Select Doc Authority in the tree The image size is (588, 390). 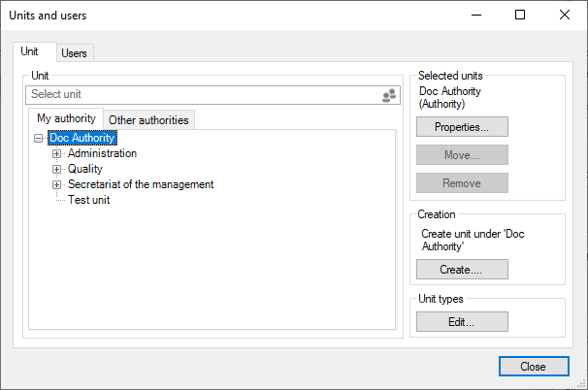click(82, 139)
